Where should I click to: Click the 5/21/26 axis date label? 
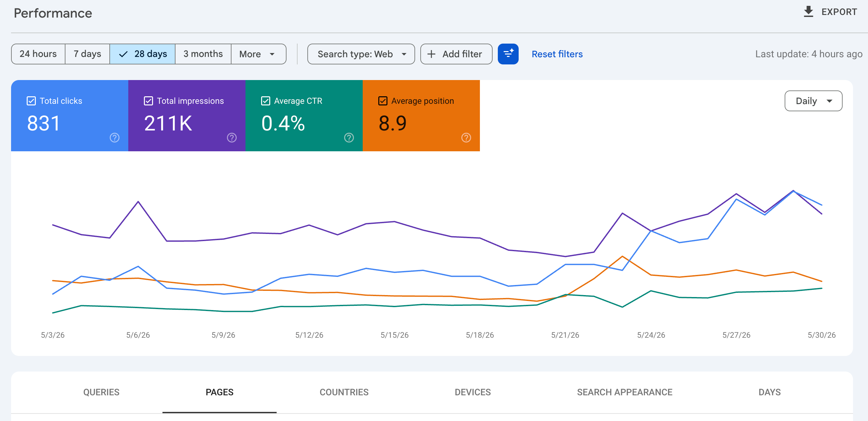pos(565,335)
